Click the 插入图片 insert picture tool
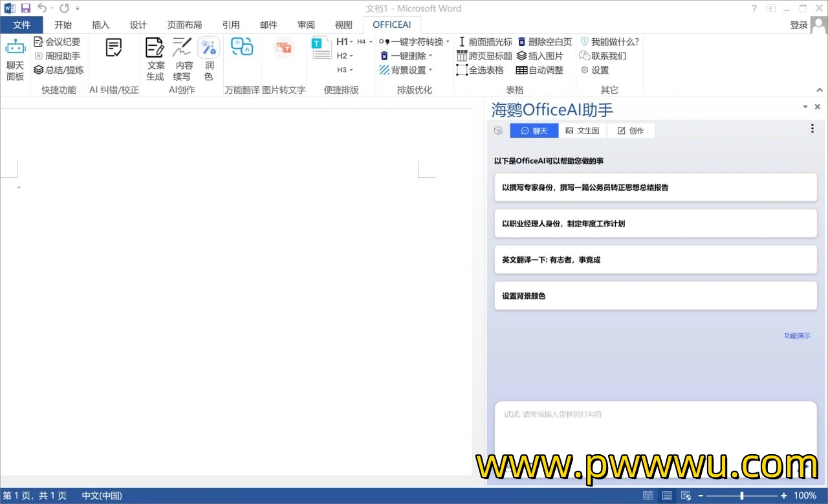 point(540,56)
